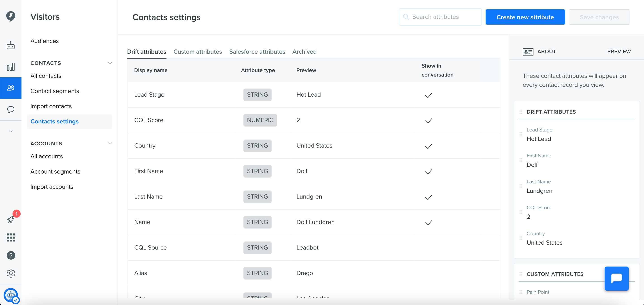Collapse the Accounts section chevron
The height and width of the screenshot is (305, 644).
tap(110, 143)
